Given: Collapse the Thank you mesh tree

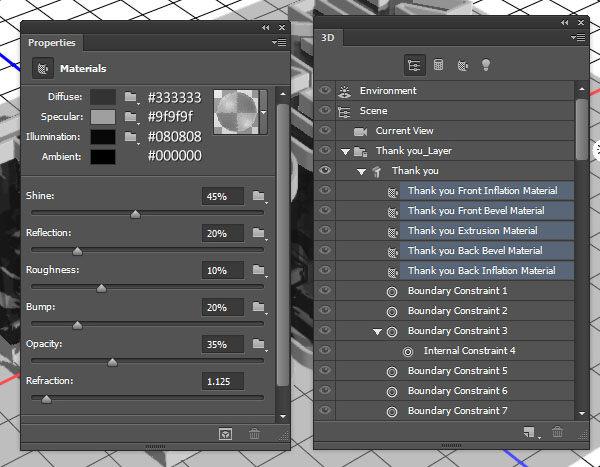Looking at the screenshot, I should pos(361,172).
